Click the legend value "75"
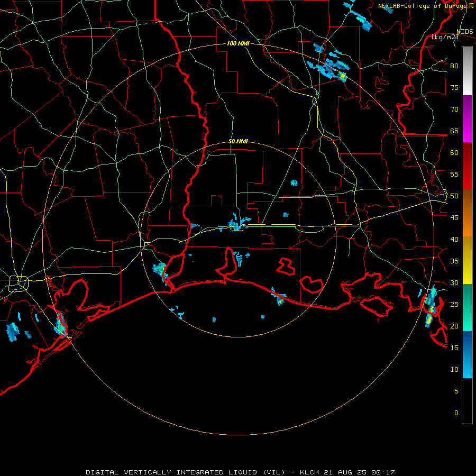This screenshot has width=476, height=476. 454,87
